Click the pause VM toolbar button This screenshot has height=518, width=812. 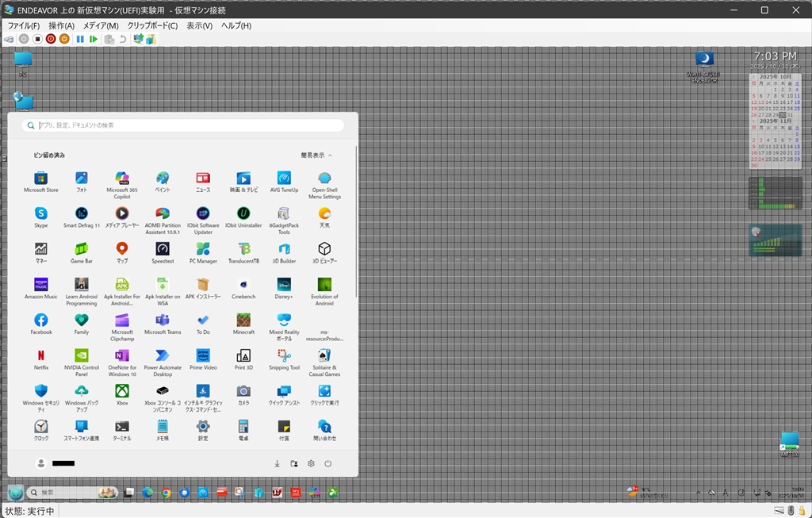coord(80,39)
